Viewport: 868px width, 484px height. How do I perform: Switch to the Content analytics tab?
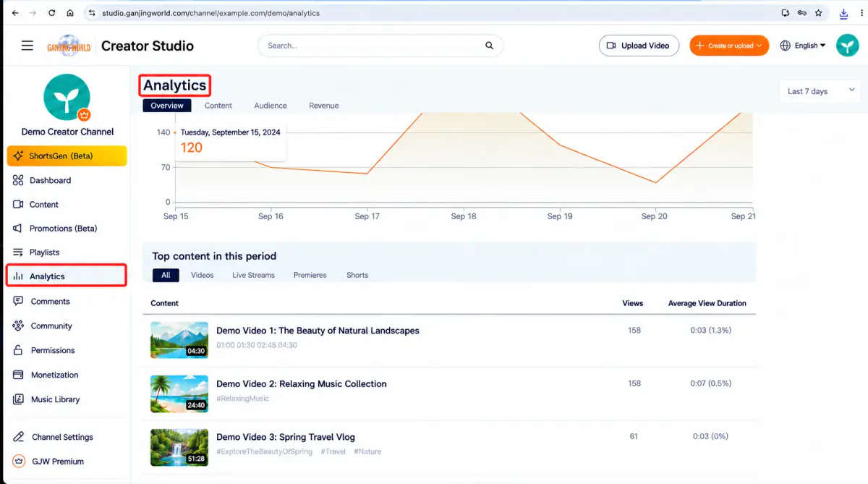pos(218,106)
